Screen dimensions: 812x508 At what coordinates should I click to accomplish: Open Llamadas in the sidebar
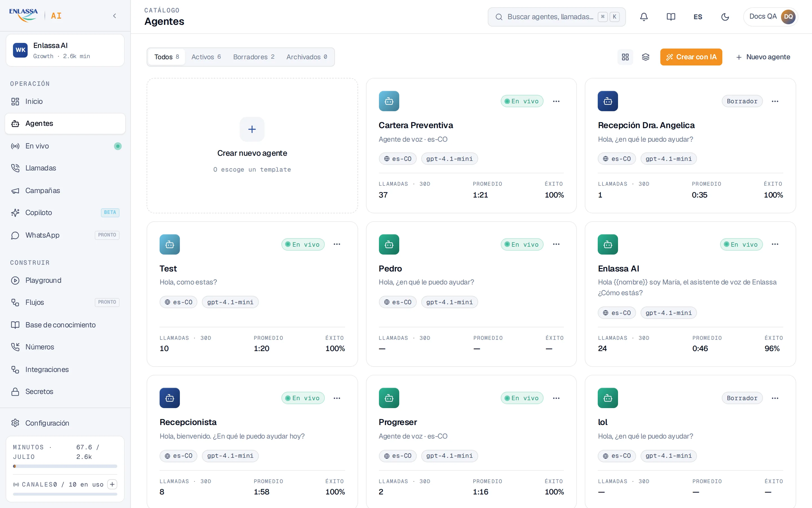coord(65,168)
